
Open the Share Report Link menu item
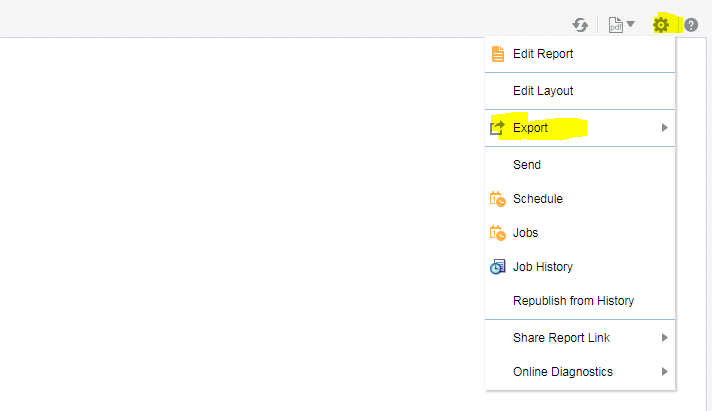561,338
